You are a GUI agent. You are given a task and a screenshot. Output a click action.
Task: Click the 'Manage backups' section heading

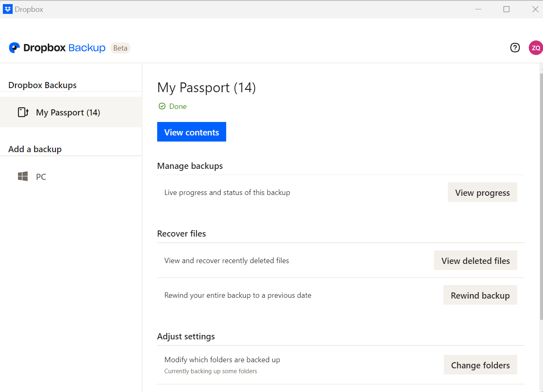point(190,166)
